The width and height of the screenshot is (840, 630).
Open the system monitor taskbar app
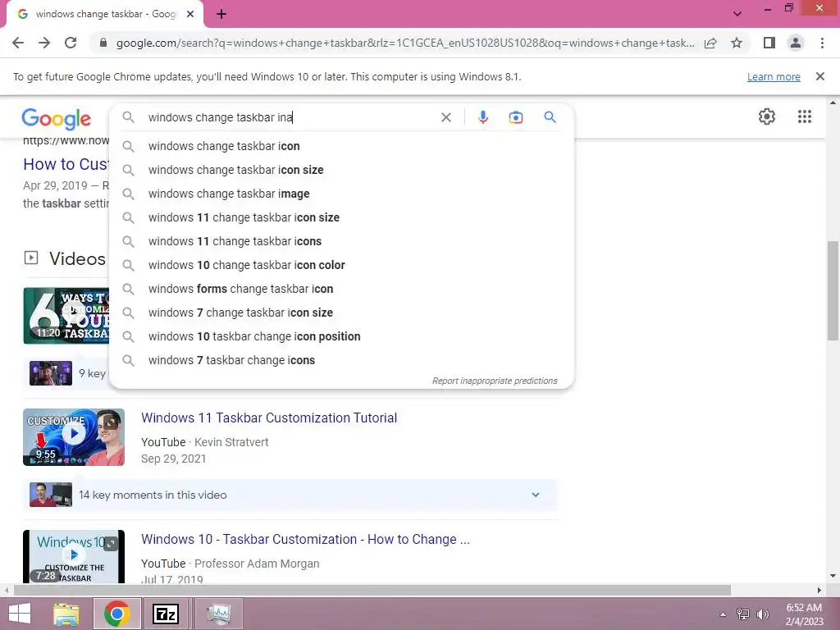tap(218, 614)
